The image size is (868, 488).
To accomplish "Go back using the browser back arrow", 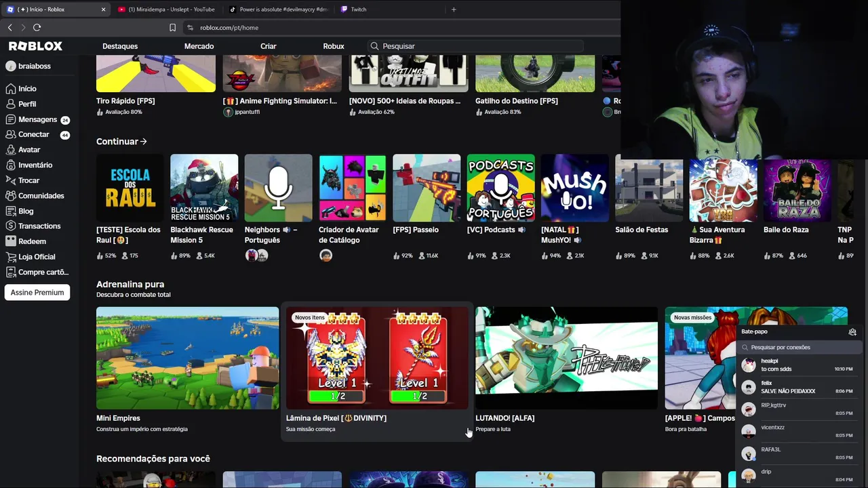I will coord(9,27).
